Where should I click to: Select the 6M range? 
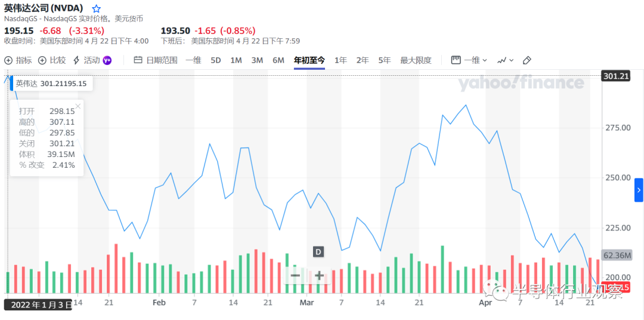pyautogui.click(x=278, y=60)
